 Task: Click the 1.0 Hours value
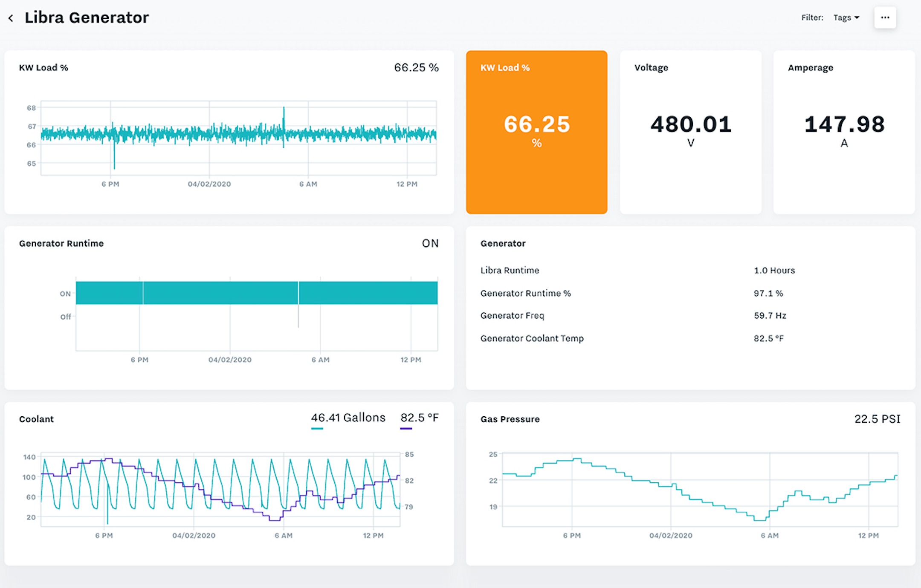pyautogui.click(x=774, y=270)
